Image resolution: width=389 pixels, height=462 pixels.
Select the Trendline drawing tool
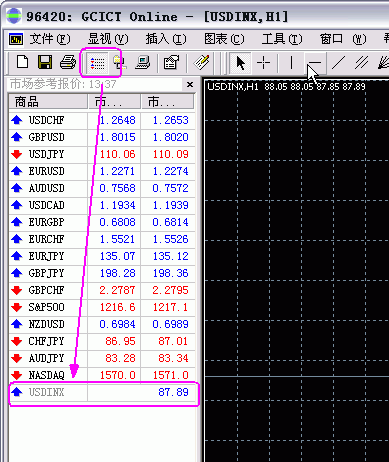(338, 63)
